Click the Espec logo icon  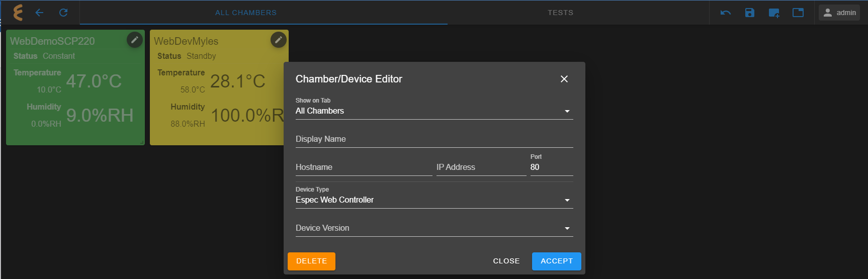[18, 13]
